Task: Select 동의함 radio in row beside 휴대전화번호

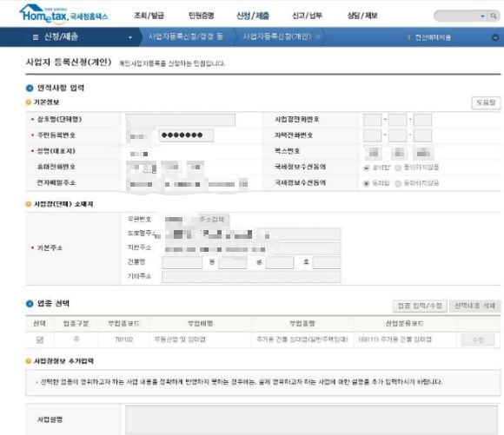Action: point(366,168)
